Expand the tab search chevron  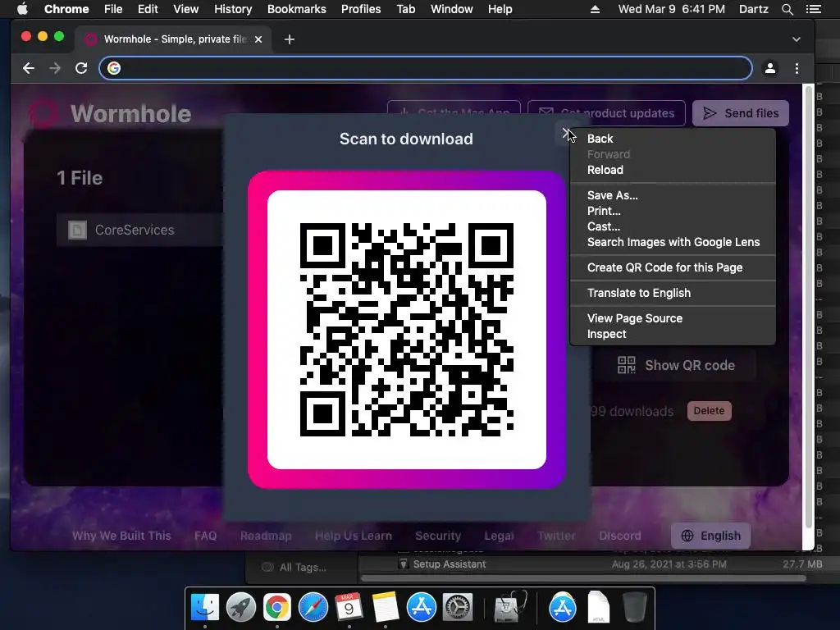click(797, 39)
